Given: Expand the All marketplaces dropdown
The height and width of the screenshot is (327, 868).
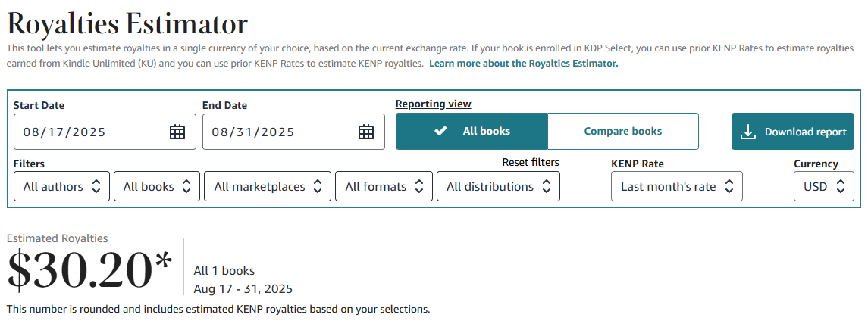Looking at the screenshot, I should coord(268,187).
